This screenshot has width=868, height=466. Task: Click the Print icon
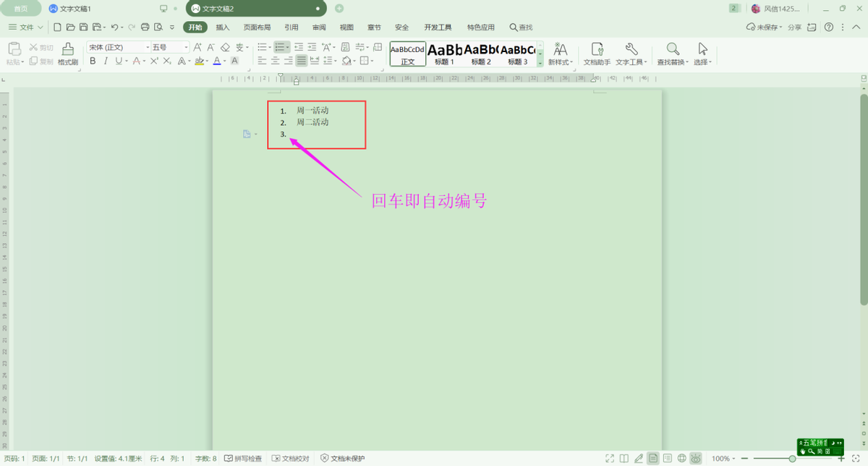coord(145,27)
